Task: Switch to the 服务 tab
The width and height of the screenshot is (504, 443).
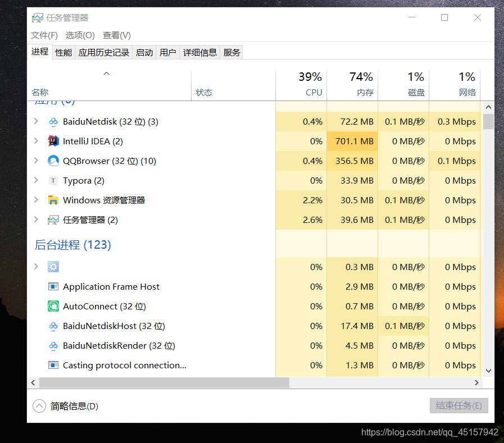Action: (231, 52)
